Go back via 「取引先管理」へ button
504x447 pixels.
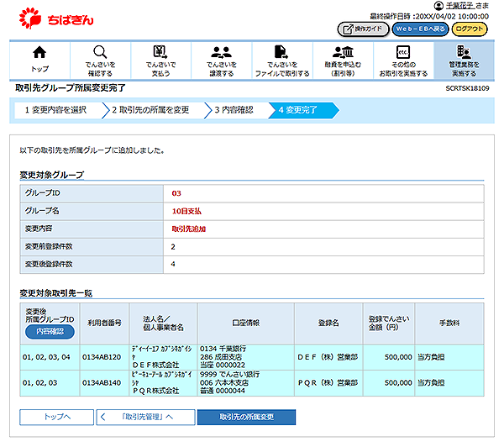(x=145, y=417)
